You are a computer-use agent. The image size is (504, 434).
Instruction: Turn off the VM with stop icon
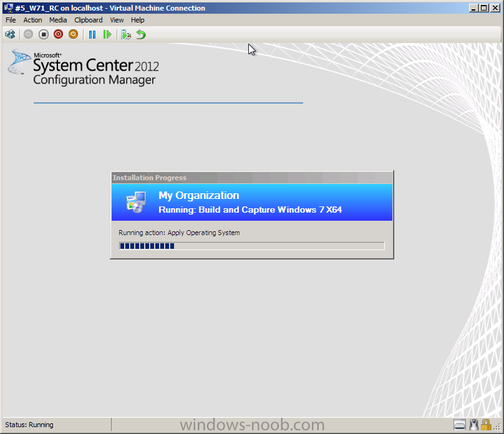pos(44,34)
